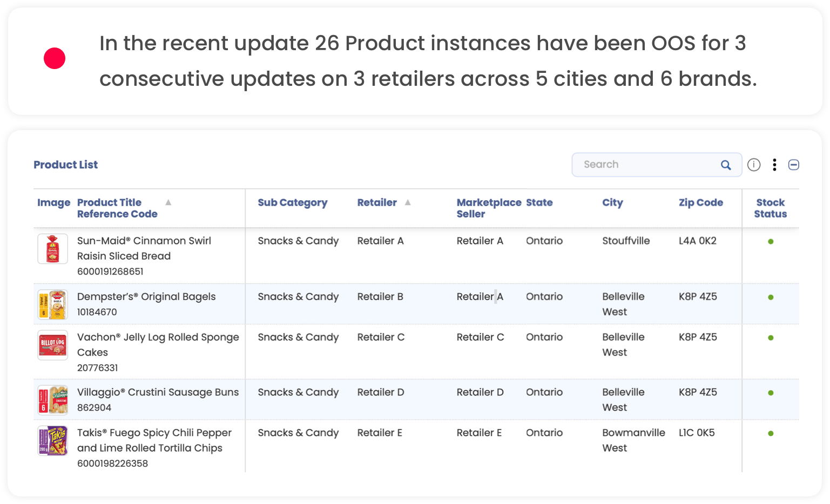This screenshot has width=830, height=504.
Task: Click the red alert dot in the banner
Action: (x=55, y=58)
